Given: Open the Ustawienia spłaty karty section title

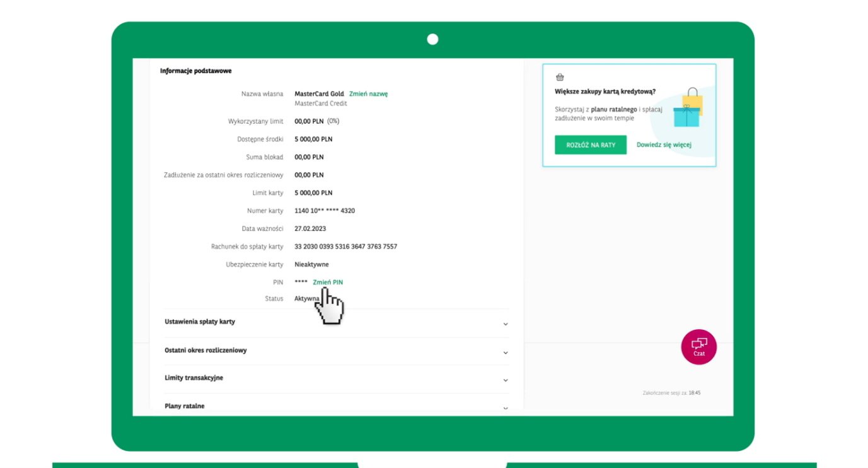Looking at the screenshot, I should (x=200, y=322).
